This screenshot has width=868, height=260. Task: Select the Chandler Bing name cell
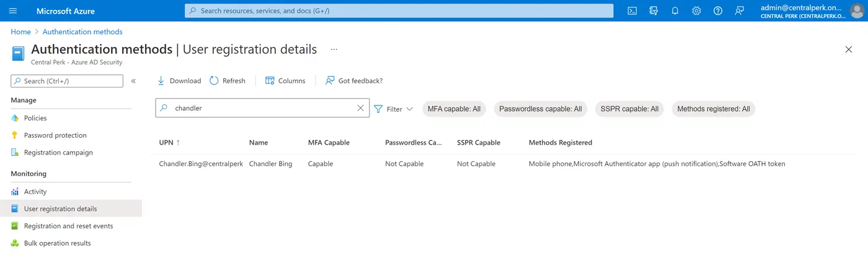coord(270,164)
